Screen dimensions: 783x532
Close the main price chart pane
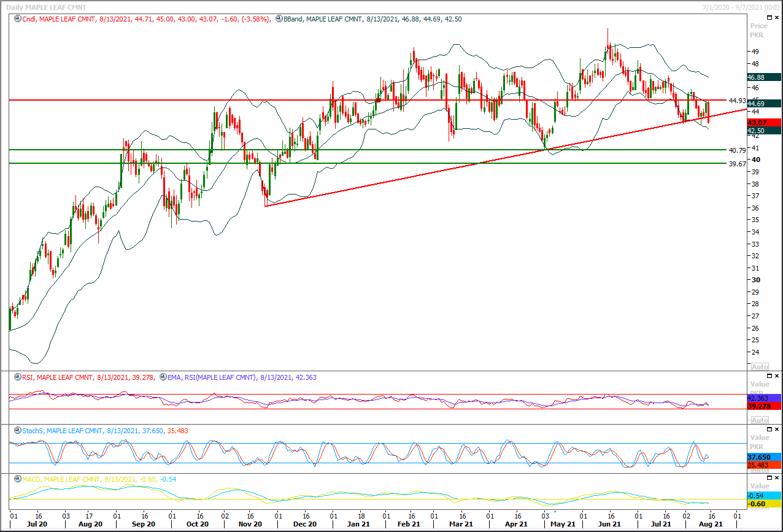coord(776,18)
